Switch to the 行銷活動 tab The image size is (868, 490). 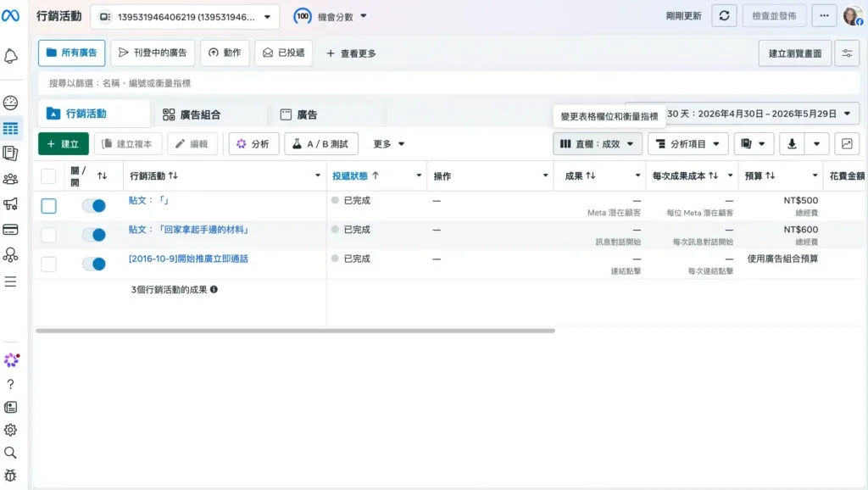pos(94,114)
